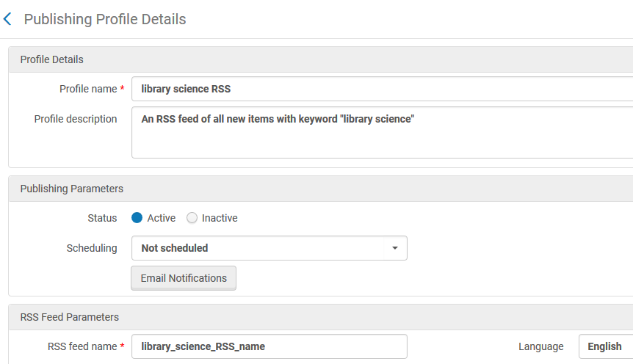Select the Active status radio button
633x364 pixels.
tap(137, 218)
